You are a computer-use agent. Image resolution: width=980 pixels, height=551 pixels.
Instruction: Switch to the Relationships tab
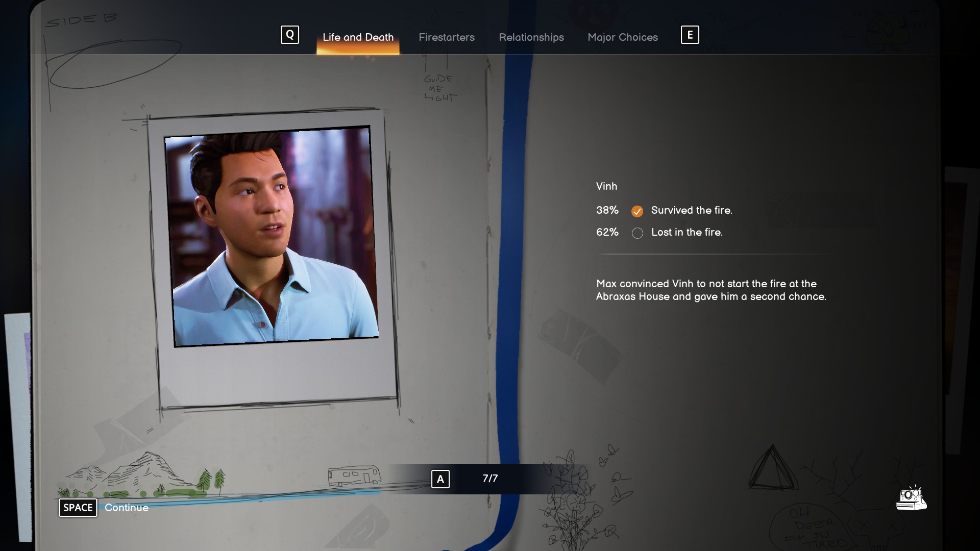click(531, 37)
